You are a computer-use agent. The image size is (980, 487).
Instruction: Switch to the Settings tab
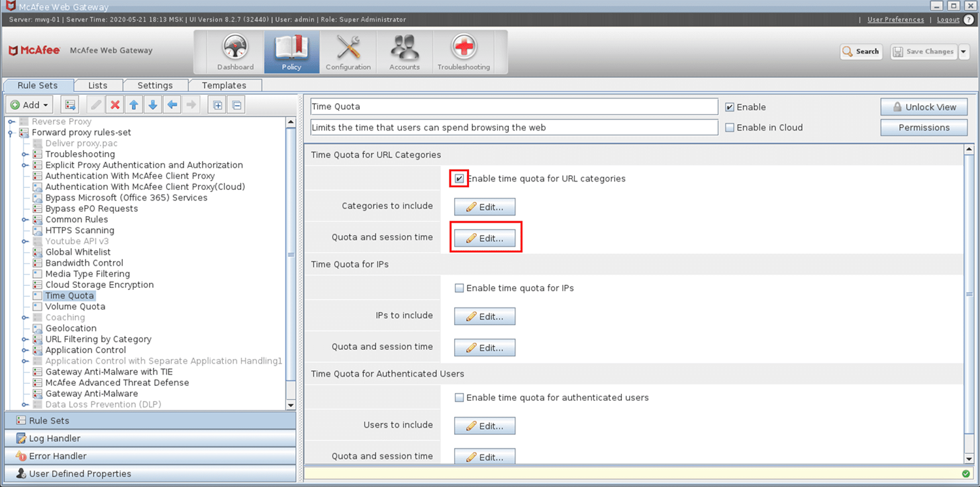tap(155, 86)
